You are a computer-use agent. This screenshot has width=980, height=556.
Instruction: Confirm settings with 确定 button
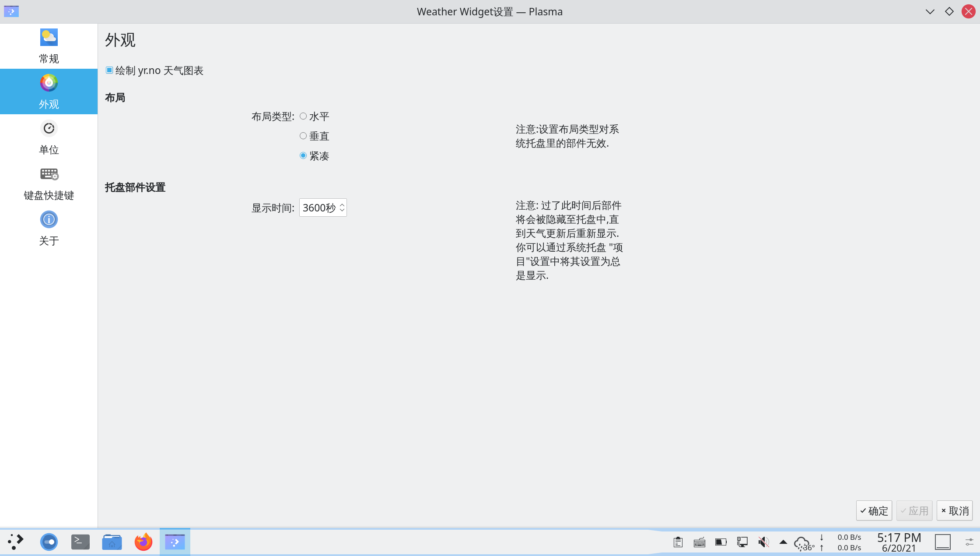[874, 510]
